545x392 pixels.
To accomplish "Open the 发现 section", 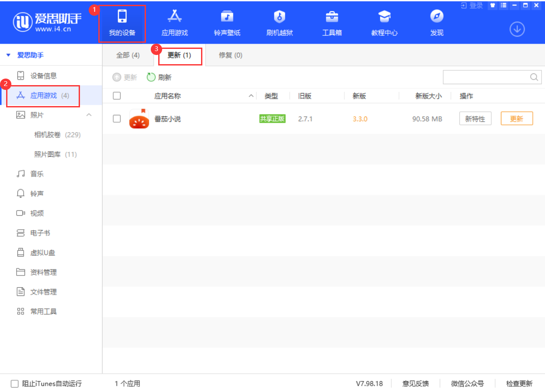I will coord(436,22).
